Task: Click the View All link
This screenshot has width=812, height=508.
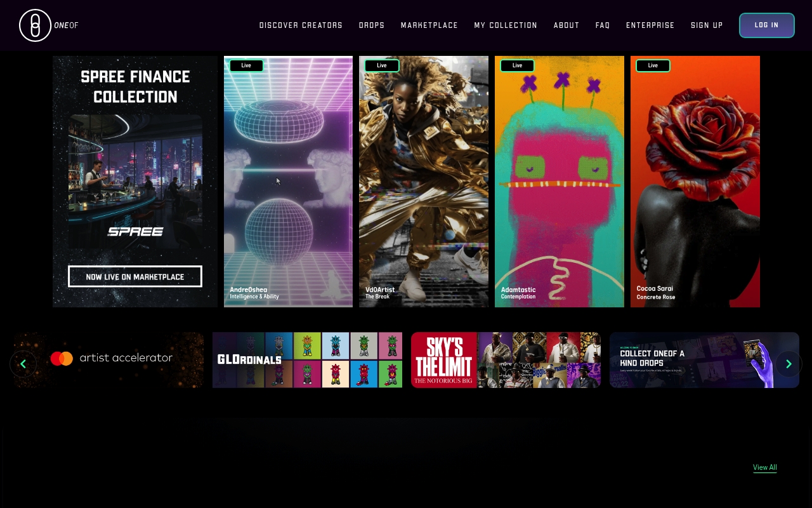Action: (765, 467)
